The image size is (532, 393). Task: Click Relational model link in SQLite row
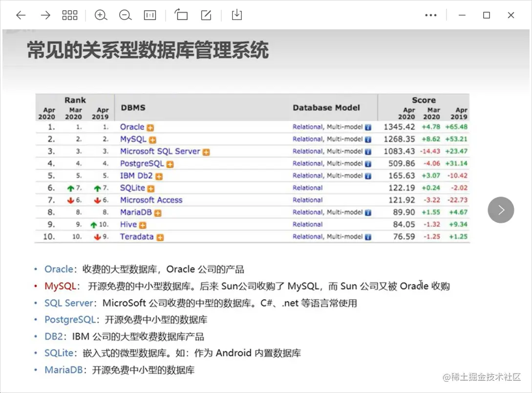[x=307, y=188]
